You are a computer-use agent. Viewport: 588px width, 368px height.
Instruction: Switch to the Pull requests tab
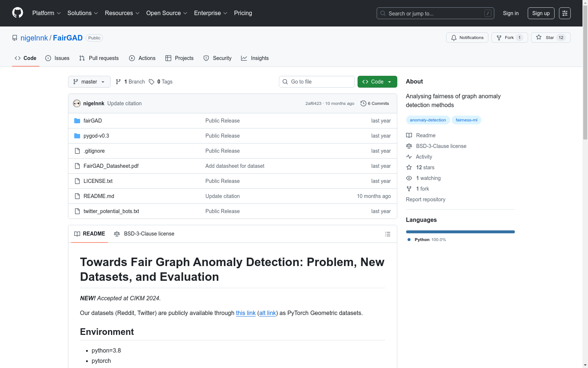click(99, 58)
